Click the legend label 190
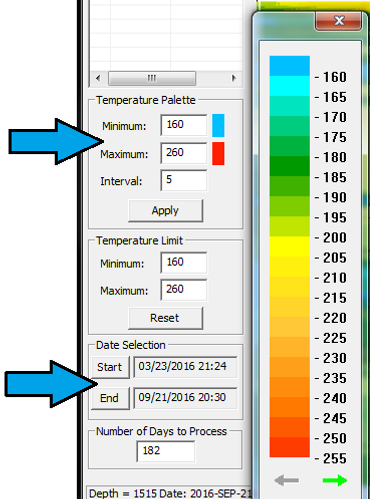Viewport: 370px width, 499px height. point(335,197)
